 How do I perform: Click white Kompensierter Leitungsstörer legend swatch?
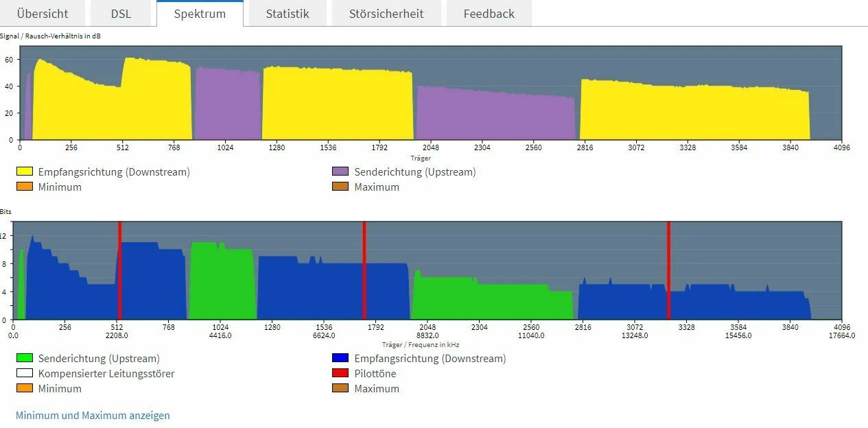point(24,374)
